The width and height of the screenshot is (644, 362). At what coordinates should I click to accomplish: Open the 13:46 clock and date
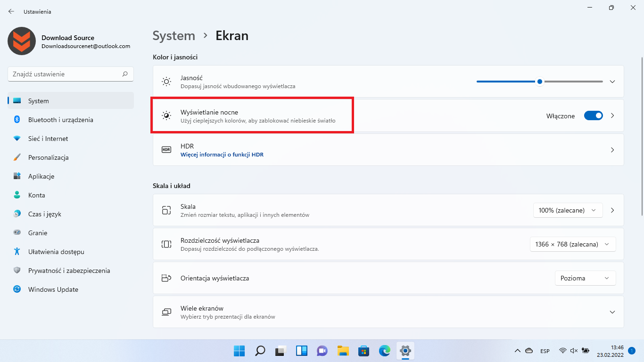[x=611, y=351]
